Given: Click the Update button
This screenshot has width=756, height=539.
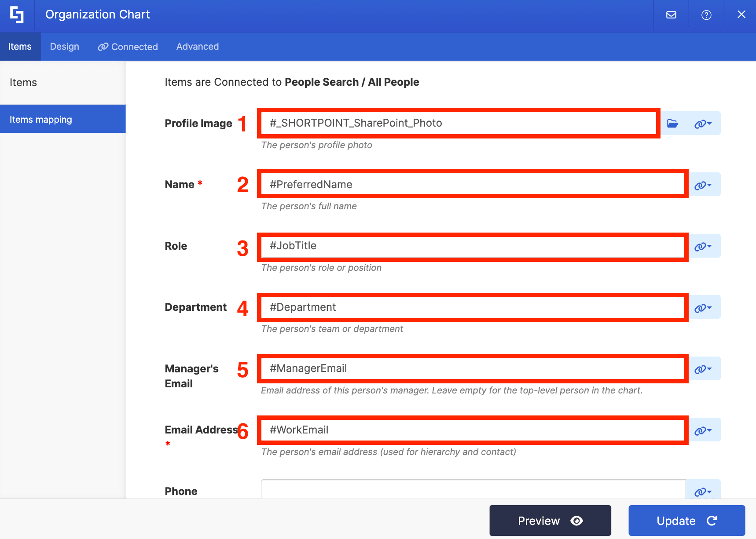Looking at the screenshot, I should click(686, 521).
